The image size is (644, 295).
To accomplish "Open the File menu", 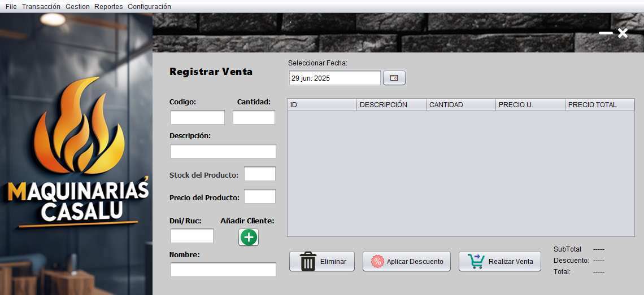I will pos(11,6).
